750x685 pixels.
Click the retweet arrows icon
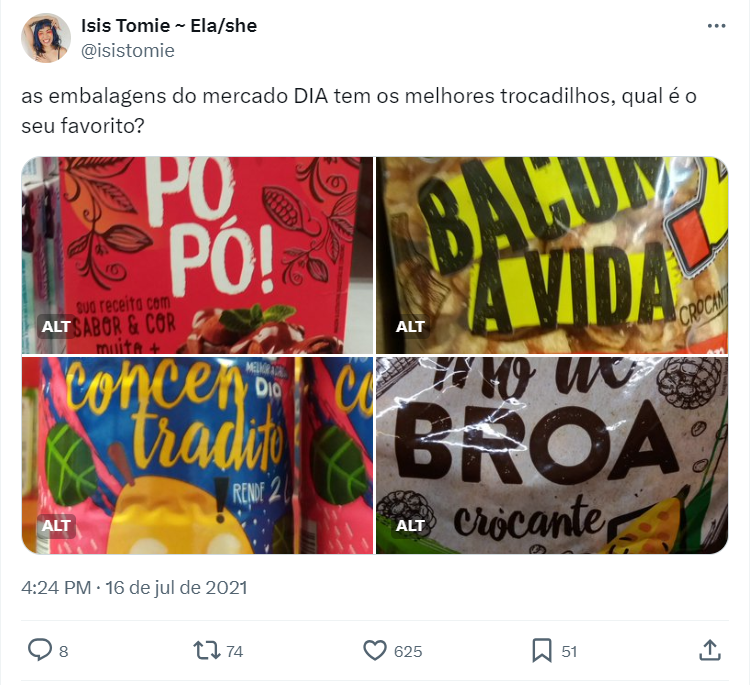(207, 651)
